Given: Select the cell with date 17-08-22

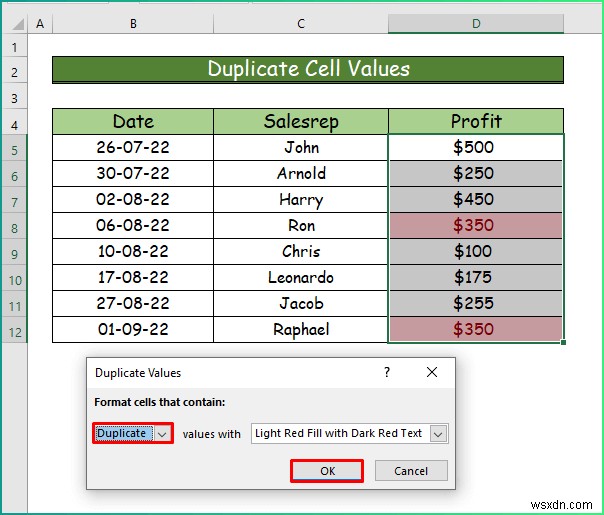Looking at the screenshot, I should click(133, 277).
